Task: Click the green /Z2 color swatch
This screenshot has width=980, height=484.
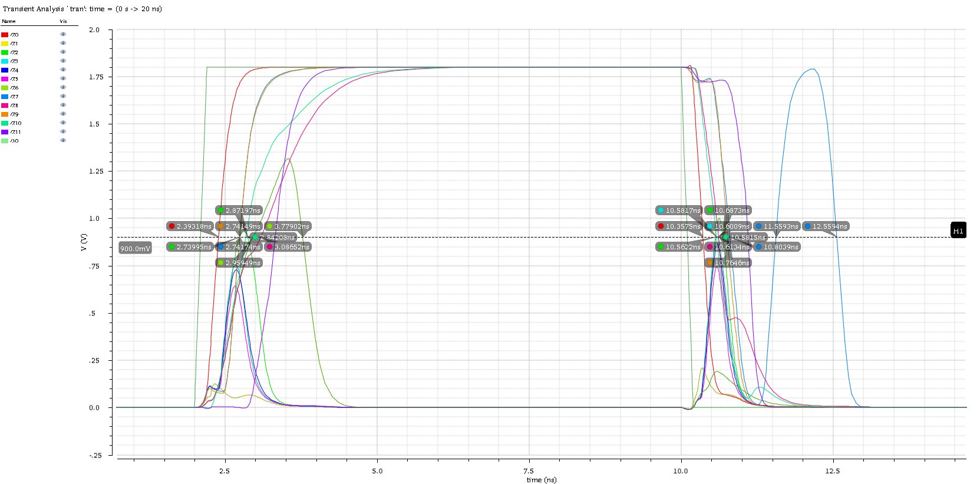Action: point(5,52)
